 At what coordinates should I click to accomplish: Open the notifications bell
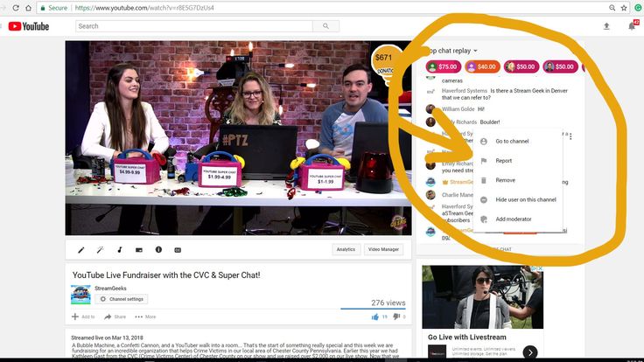tap(632, 26)
